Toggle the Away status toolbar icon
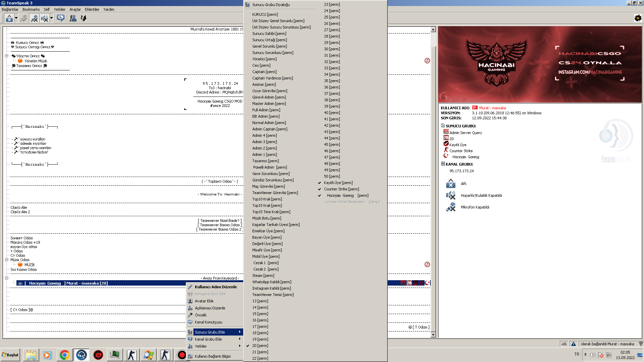The width and height of the screenshot is (644, 362). point(9,18)
